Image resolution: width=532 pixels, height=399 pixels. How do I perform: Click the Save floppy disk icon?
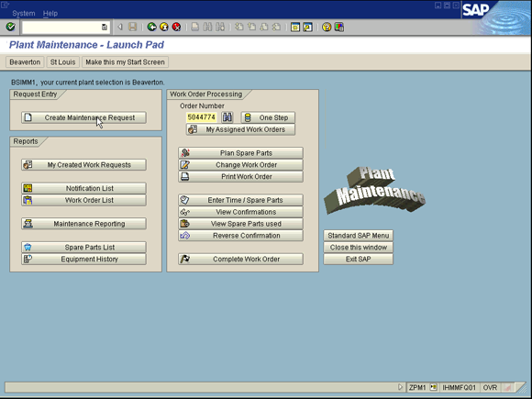132,27
